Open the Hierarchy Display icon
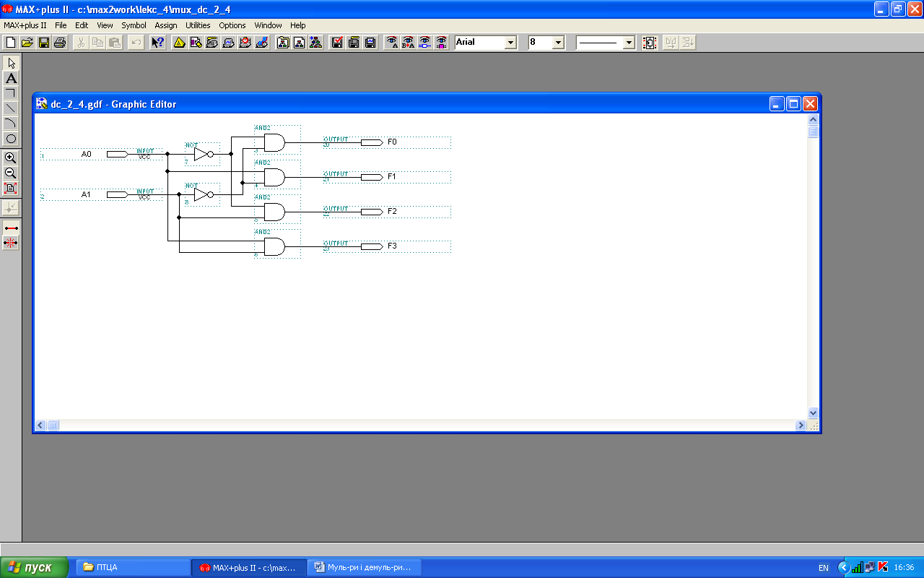 point(178,43)
